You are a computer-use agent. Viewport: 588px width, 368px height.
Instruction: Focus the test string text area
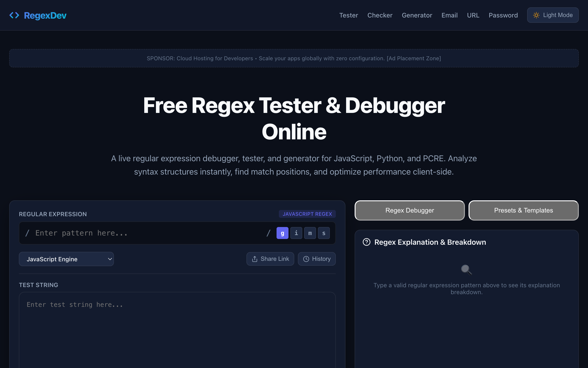[x=177, y=330]
